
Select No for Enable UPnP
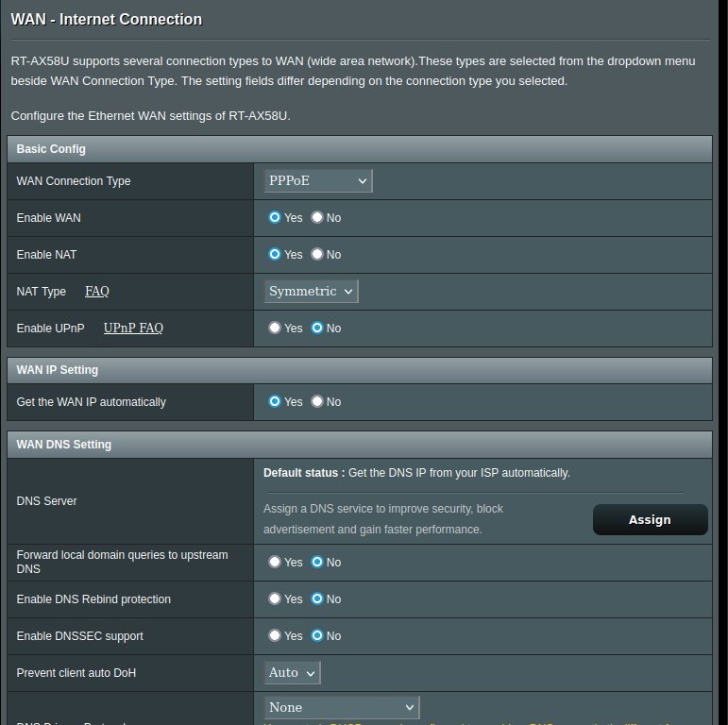317,328
